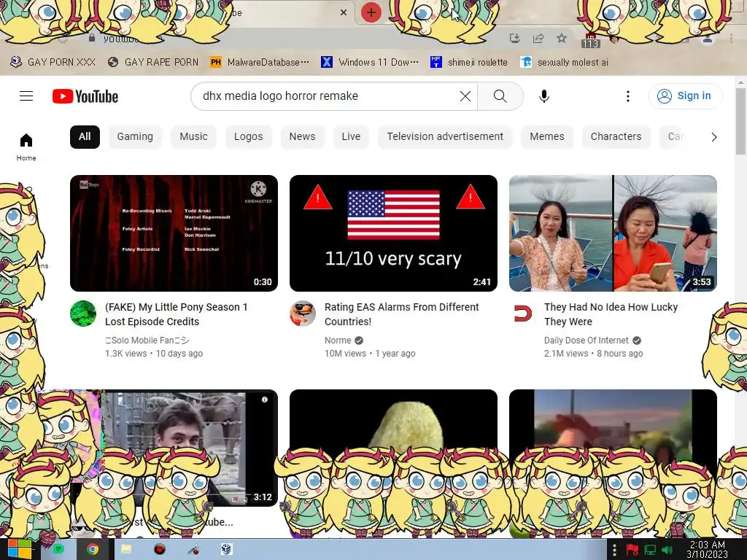Open a new browser tab with plus
Image resolution: width=747 pixels, height=560 pixels.
tap(371, 12)
